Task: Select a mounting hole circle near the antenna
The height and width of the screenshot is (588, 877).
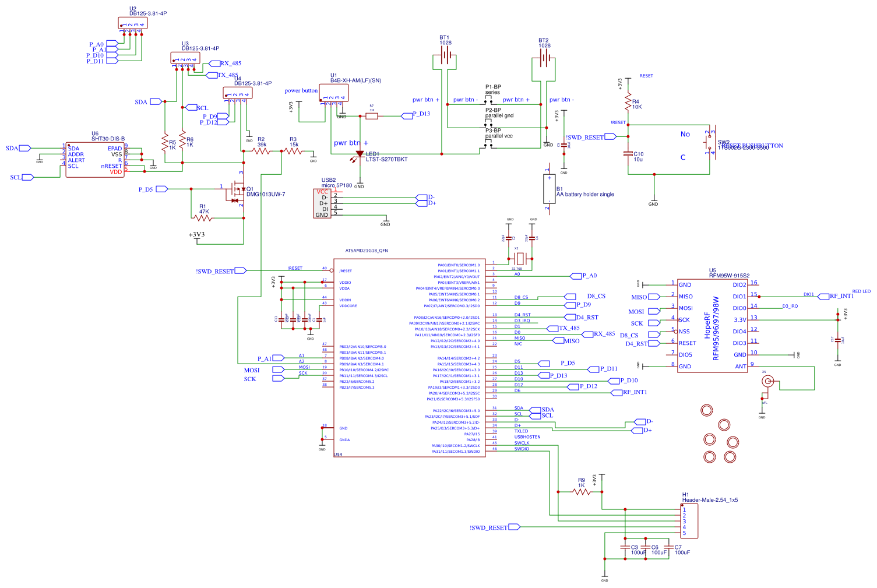Action: [707, 410]
